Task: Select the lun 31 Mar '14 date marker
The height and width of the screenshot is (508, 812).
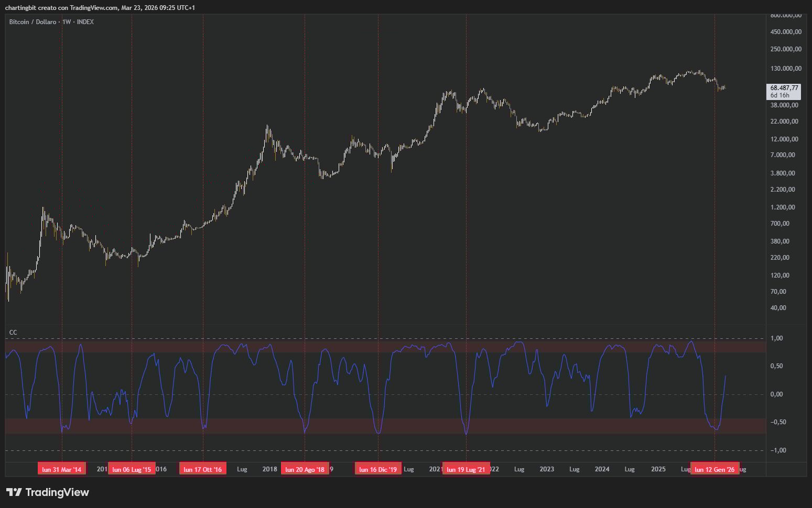Action: pyautogui.click(x=62, y=469)
